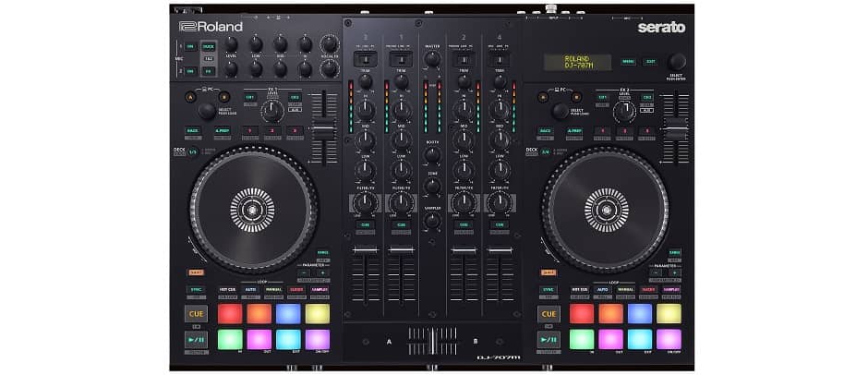Screen dimensions: 868x375
Task: Start playback with left deck play/pause button
Action: click(196, 340)
